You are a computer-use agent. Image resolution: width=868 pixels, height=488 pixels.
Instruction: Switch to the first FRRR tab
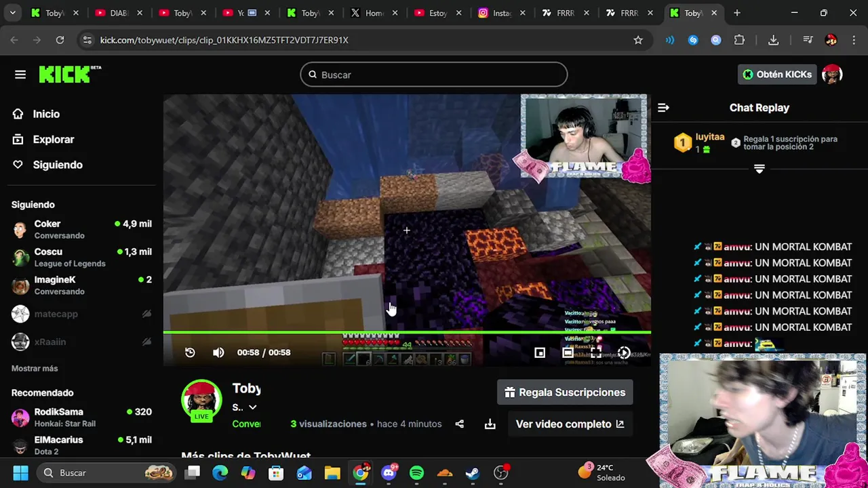point(566,13)
